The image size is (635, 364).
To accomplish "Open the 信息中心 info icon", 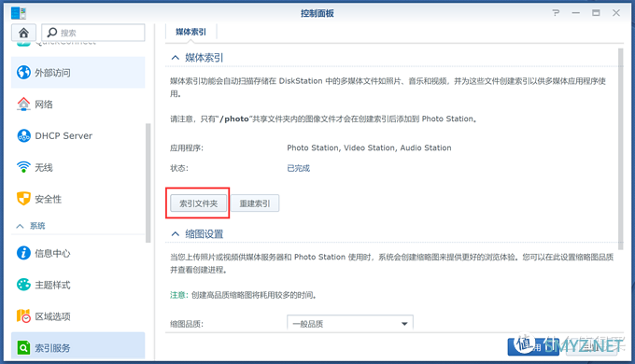I will click(x=23, y=253).
